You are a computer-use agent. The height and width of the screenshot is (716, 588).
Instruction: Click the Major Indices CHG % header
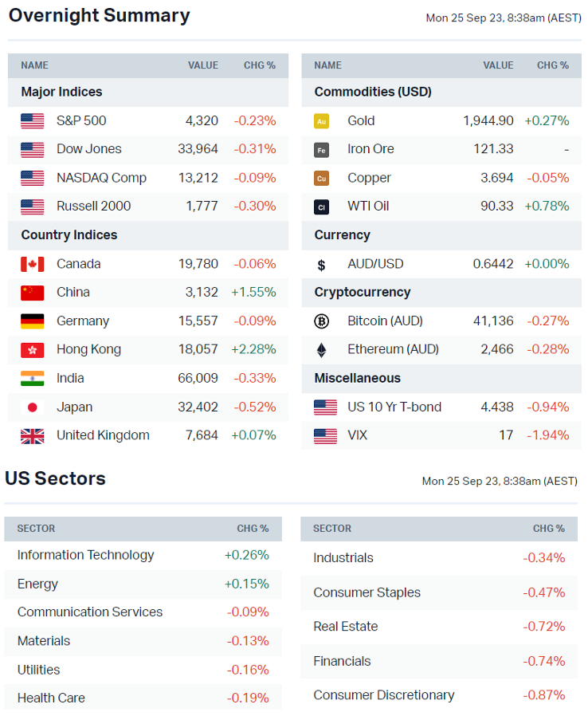260,65
